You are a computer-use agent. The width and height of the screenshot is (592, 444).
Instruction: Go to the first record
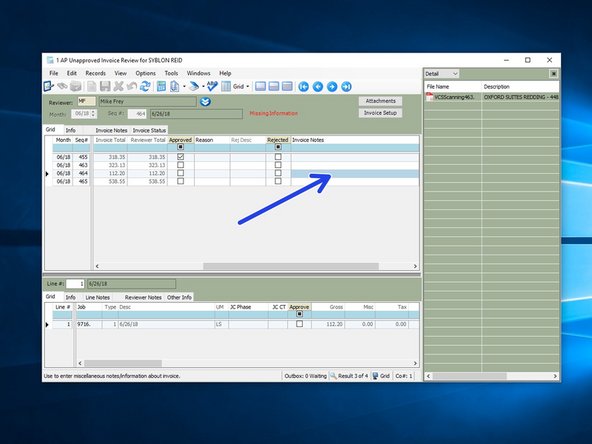304,87
